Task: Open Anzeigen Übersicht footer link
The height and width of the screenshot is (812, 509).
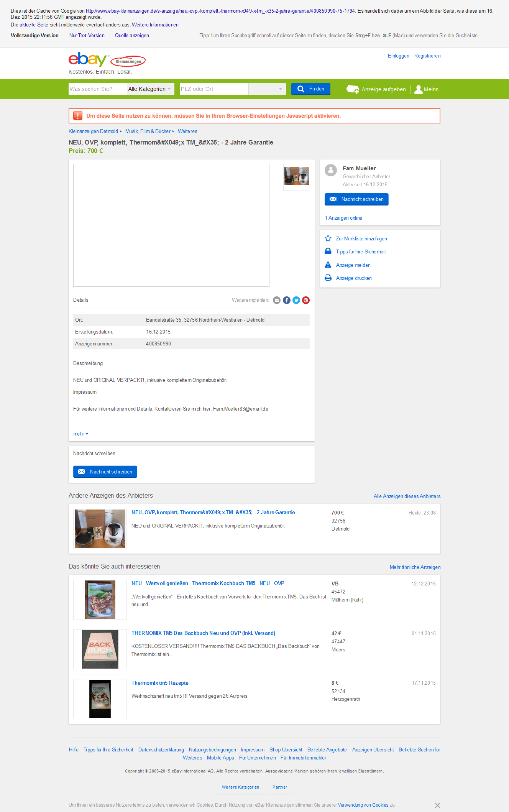Action: pos(373,750)
